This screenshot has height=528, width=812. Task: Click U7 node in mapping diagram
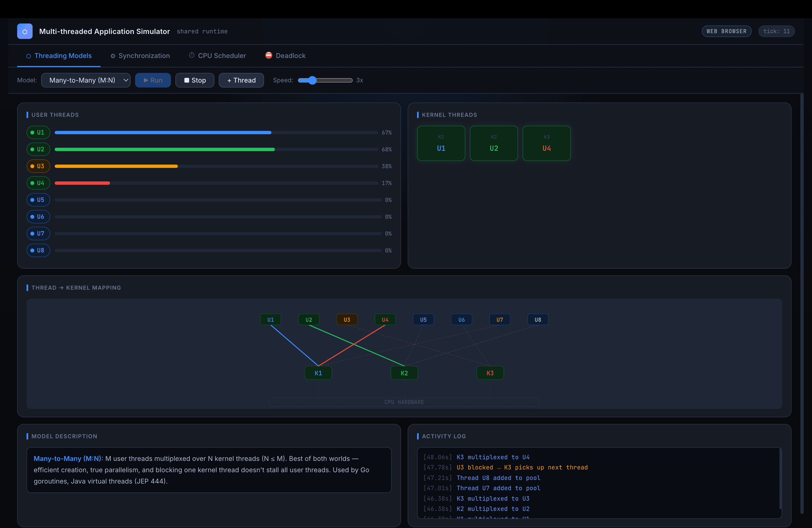click(x=500, y=320)
